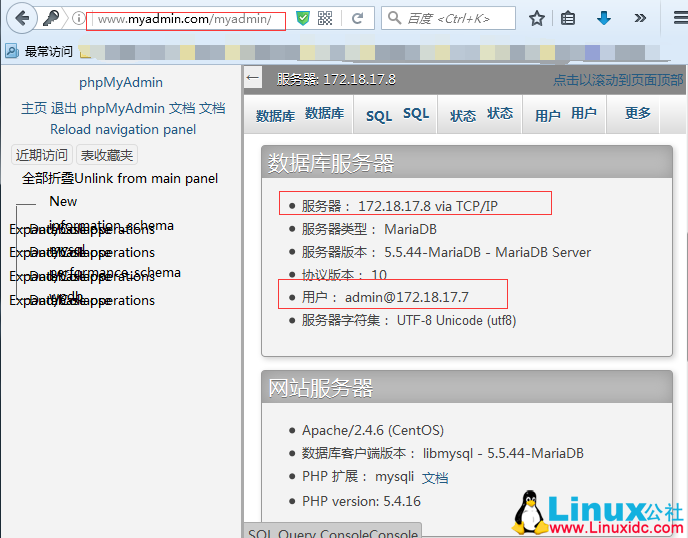Open information_schema database in tree

coord(111,225)
